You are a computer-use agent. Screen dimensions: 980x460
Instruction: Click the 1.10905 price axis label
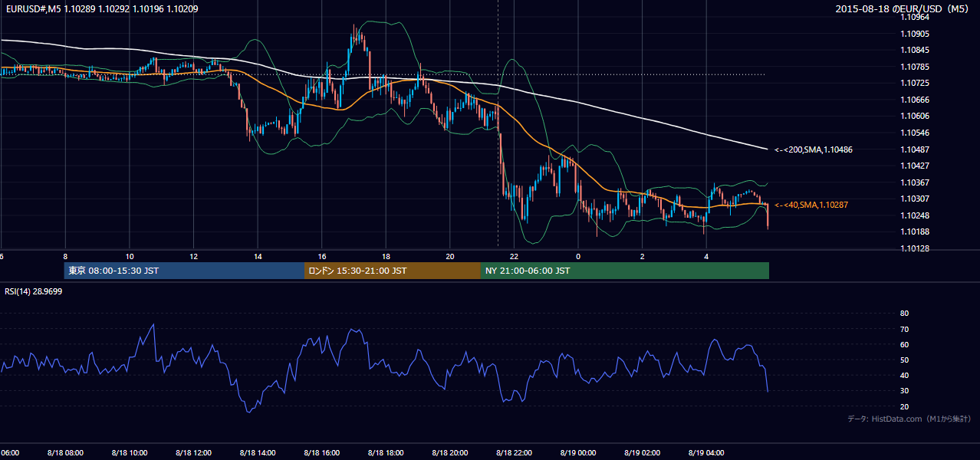(914, 34)
